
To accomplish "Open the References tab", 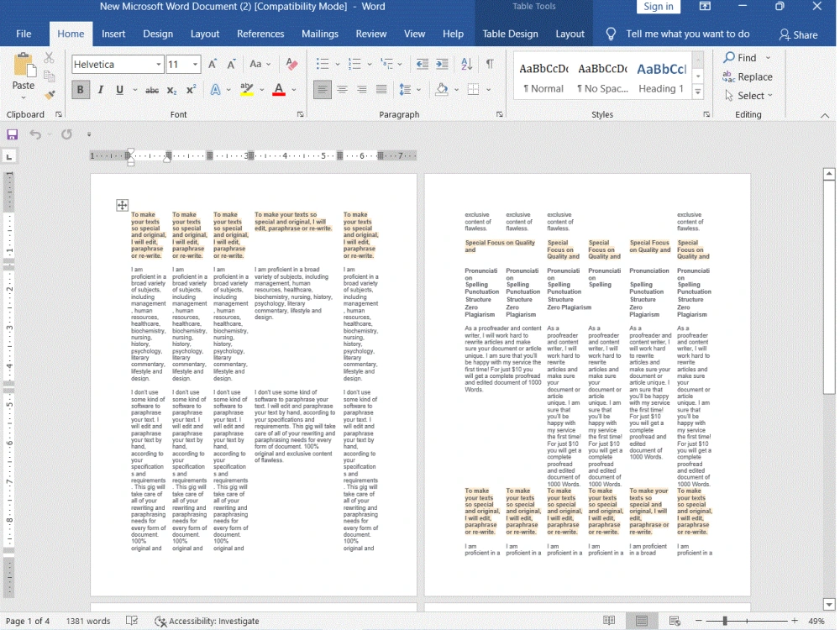I will tap(260, 34).
